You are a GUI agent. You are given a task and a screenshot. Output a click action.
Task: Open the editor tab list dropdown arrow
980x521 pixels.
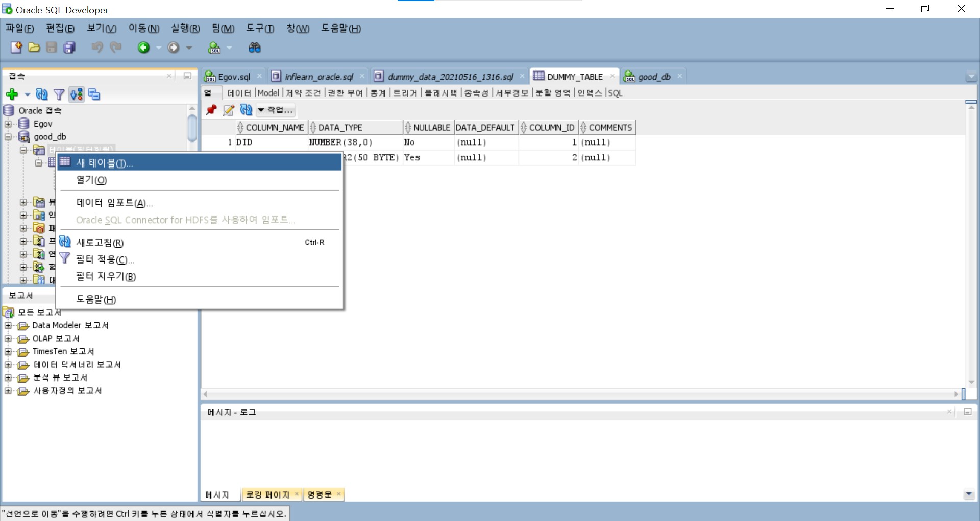(x=971, y=77)
